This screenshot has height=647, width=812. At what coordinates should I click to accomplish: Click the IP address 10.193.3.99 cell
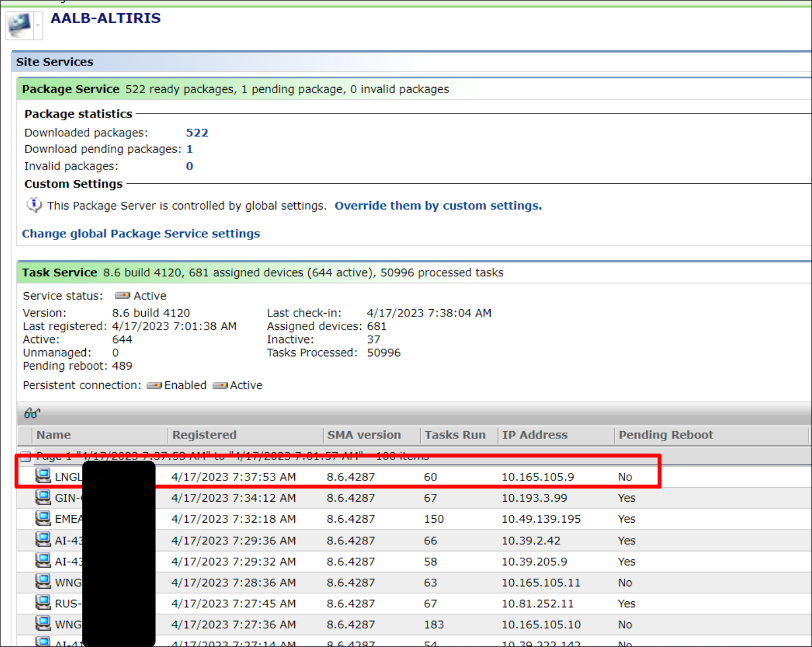pyautogui.click(x=535, y=498)
